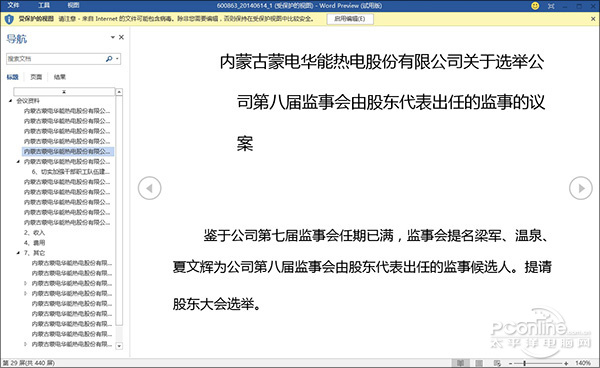Select heading '6、切实加强干部职工队伍建...'
The width and height of the screenshot is (600, 368).
click(x=71, y=172)
